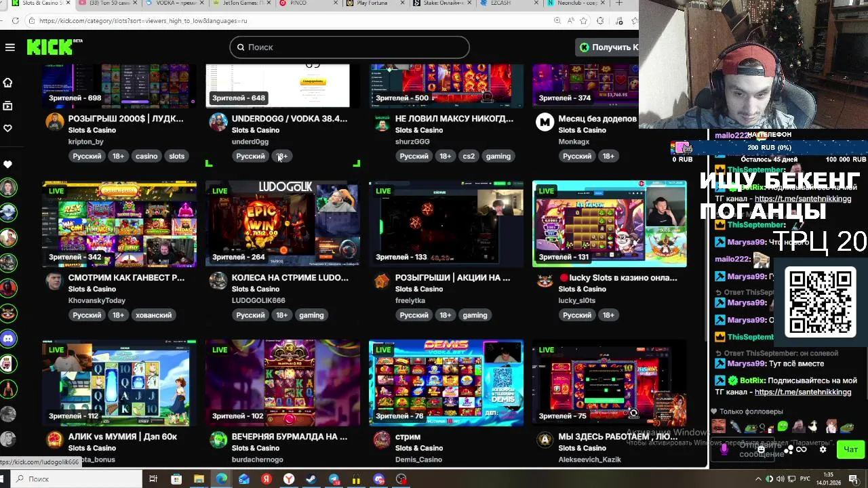Select the 'gaming' tag under LUDOGOLIK666

point(311,315)
